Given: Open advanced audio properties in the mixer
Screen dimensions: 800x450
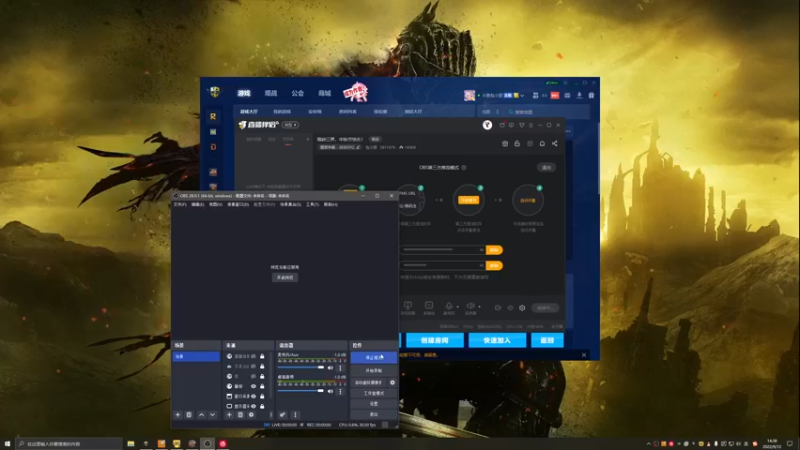Looking at the screenshot, I should tap(282, 415).
